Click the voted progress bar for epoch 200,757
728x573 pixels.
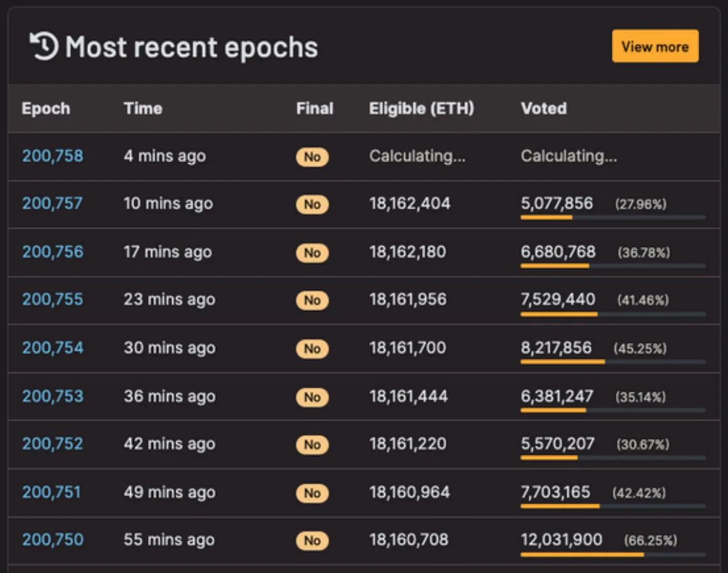pyautogui.click(x=613, y=217)
